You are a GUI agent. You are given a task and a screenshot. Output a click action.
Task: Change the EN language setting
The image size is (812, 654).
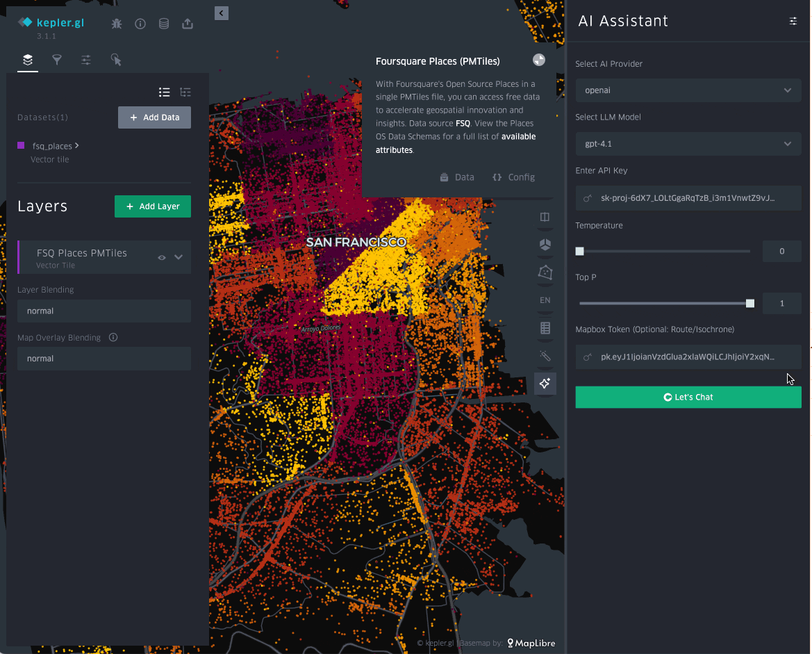coord(545,300)
